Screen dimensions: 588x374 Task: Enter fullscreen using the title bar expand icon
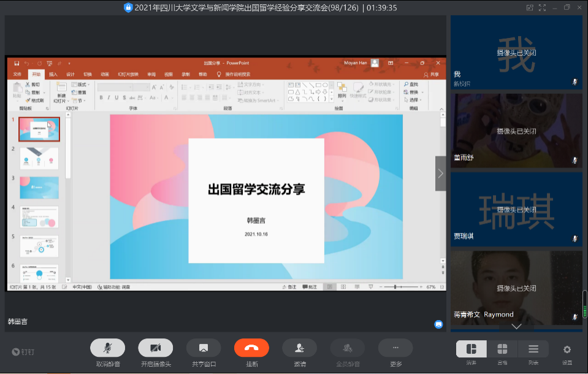coord(543,7)
